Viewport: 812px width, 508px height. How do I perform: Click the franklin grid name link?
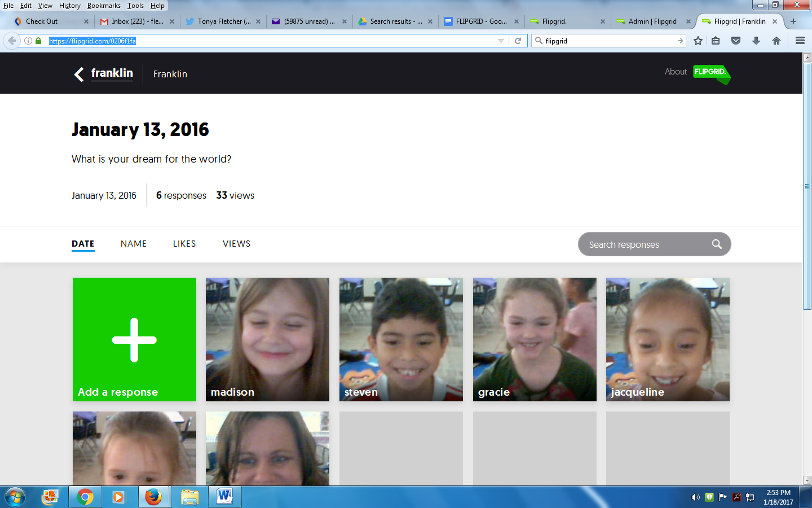point(112,73)
